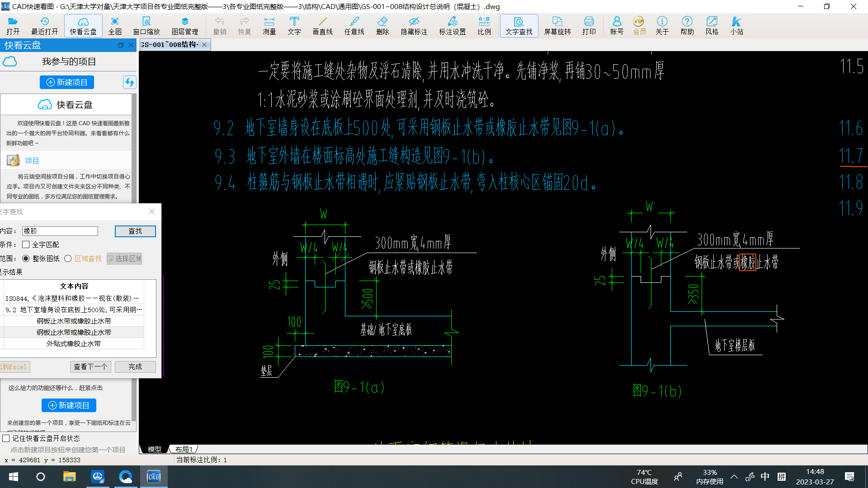
Task: Switch to 布局1 layout tab
Action: (x=184, y=449)
